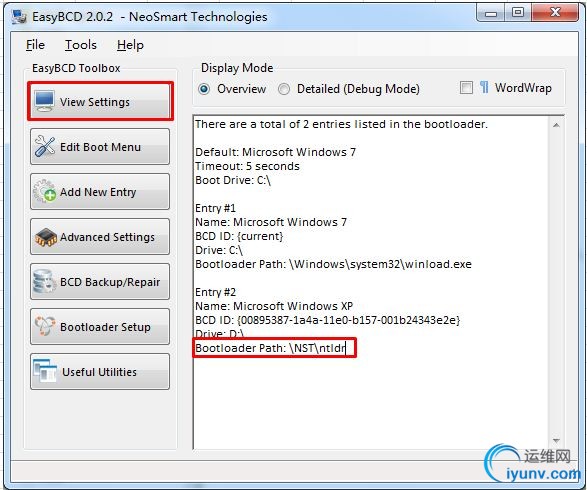Click the BCD ID 00895387 GUID line
Screen dimensions: 587x490
pyautogui.click(x=328, y=320)
